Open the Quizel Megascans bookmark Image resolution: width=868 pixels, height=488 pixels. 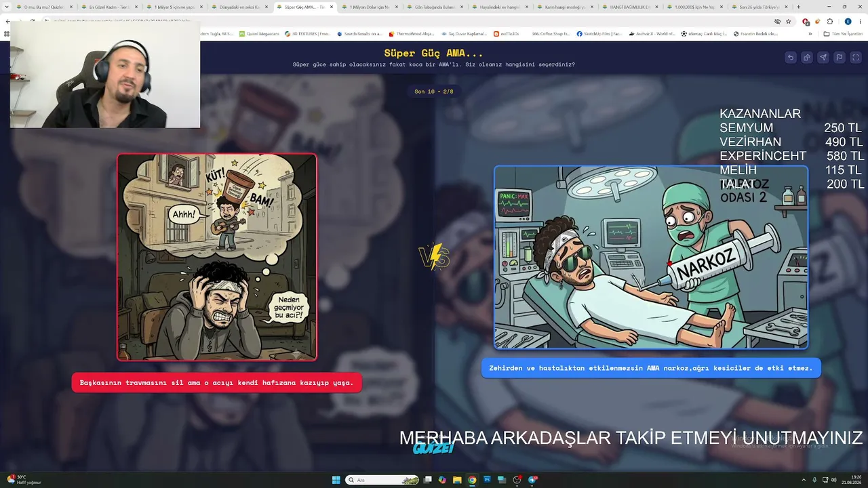point(258,34)
